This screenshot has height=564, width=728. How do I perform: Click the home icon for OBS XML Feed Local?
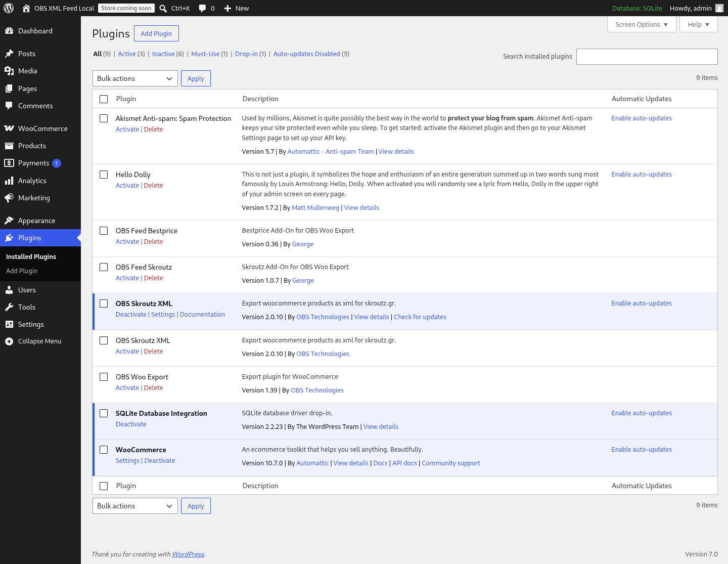[x=26, y=8]
